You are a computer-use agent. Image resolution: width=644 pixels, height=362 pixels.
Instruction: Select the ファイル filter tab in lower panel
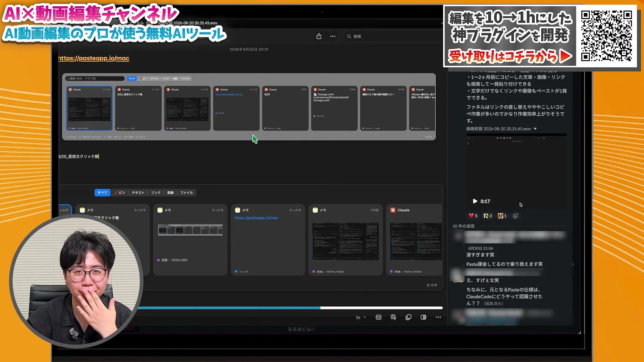187,193
